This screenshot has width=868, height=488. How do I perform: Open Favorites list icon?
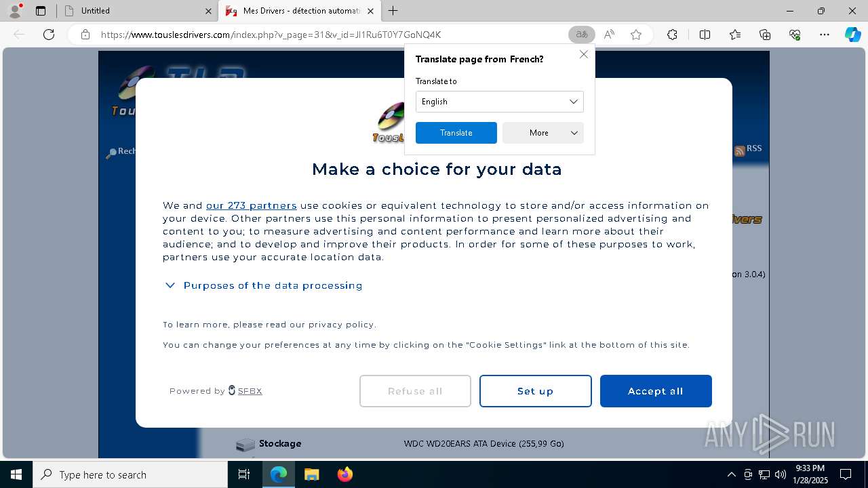coord(735,35)
